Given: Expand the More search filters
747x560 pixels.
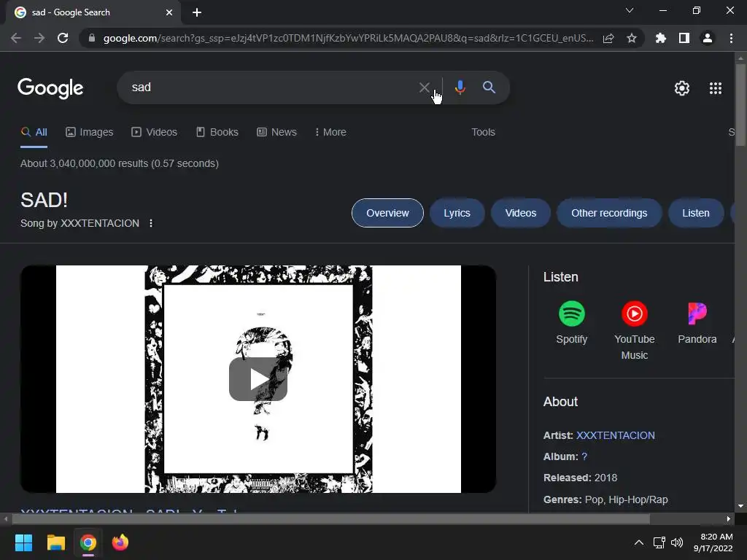Looking at the screenshot, I should [x=330, y=132].
